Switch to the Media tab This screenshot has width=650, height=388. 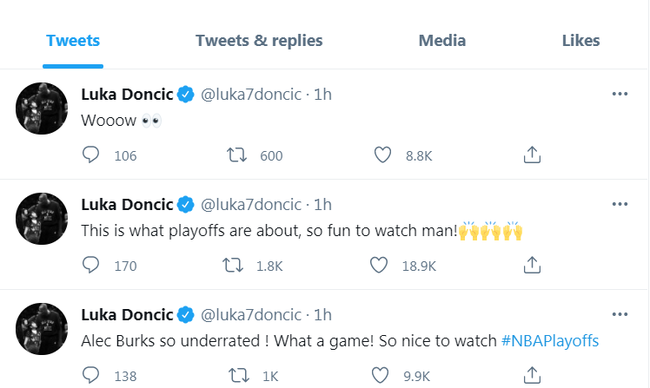click(x=442, y=41)
